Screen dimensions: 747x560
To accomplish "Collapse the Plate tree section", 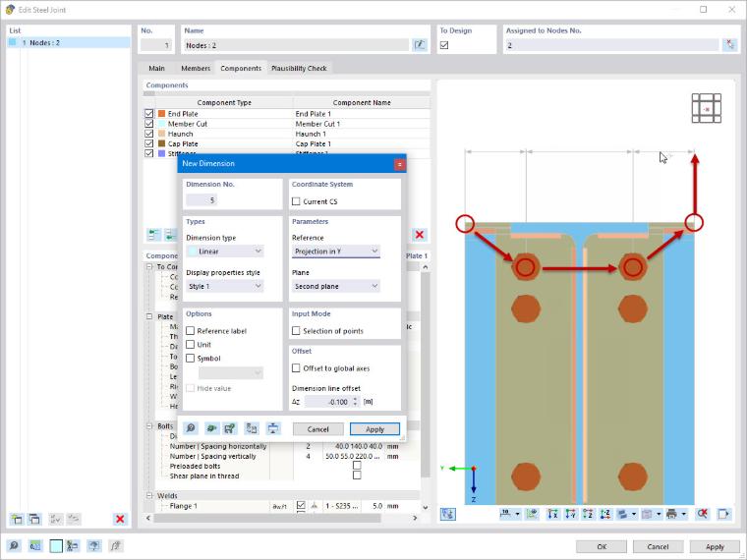I will [x=149, y=316].
